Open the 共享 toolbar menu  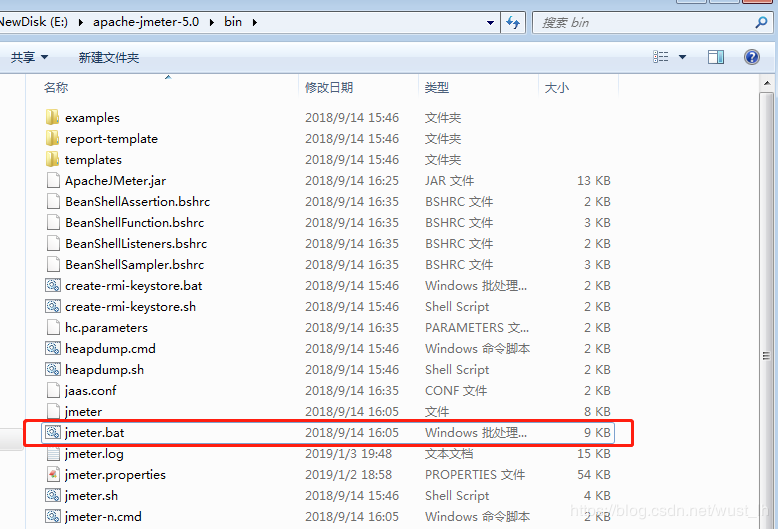pos(29,58)
